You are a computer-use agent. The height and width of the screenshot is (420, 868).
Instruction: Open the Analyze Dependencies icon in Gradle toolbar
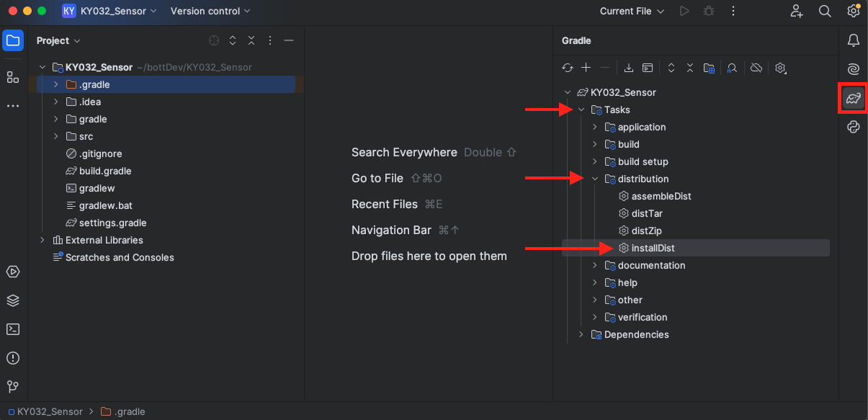(731, 68)
